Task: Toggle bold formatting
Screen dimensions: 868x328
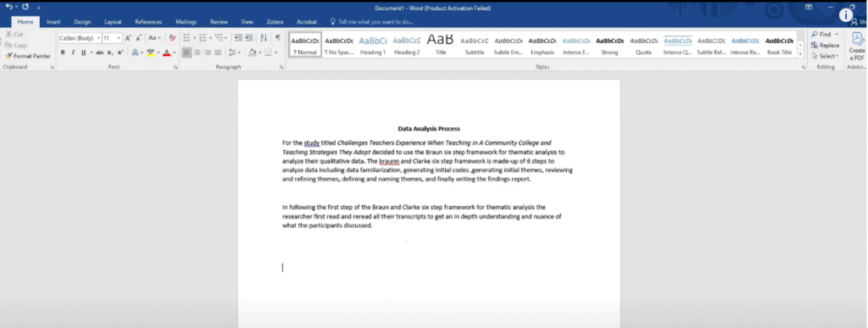Action: 63,53
